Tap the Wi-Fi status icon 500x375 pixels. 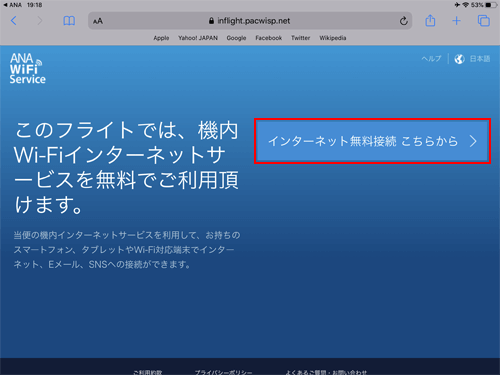click(x=466, y=5)
